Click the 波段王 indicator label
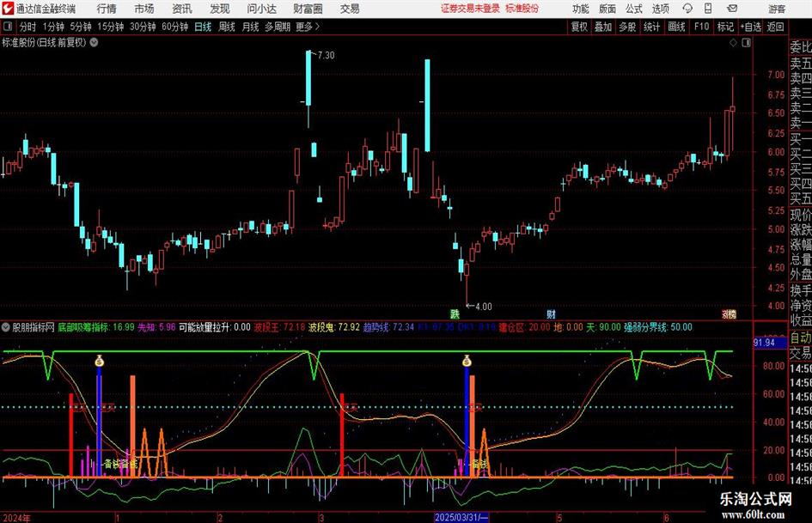 click(279, 327)
